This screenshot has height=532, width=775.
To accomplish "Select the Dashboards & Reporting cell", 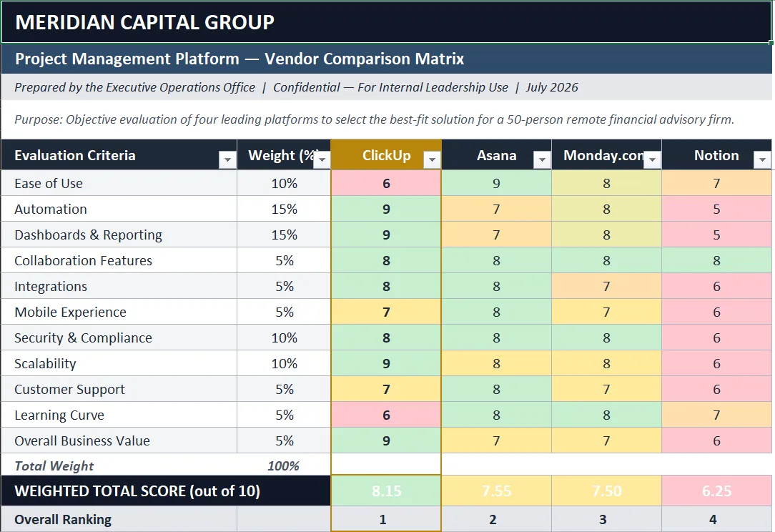I will click(x=119, y=235).
